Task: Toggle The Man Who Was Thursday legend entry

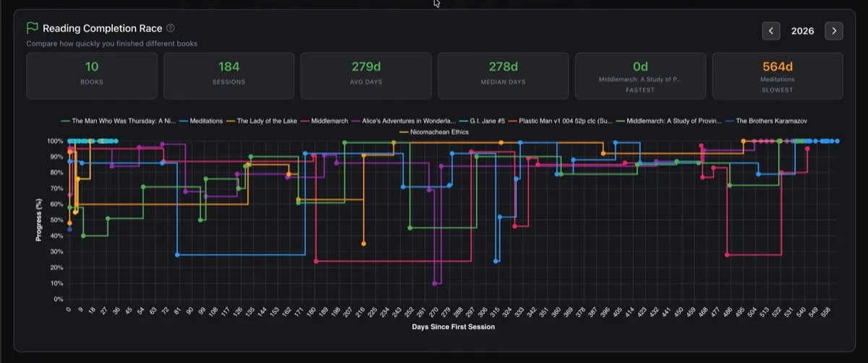Action: coord(119,121)
